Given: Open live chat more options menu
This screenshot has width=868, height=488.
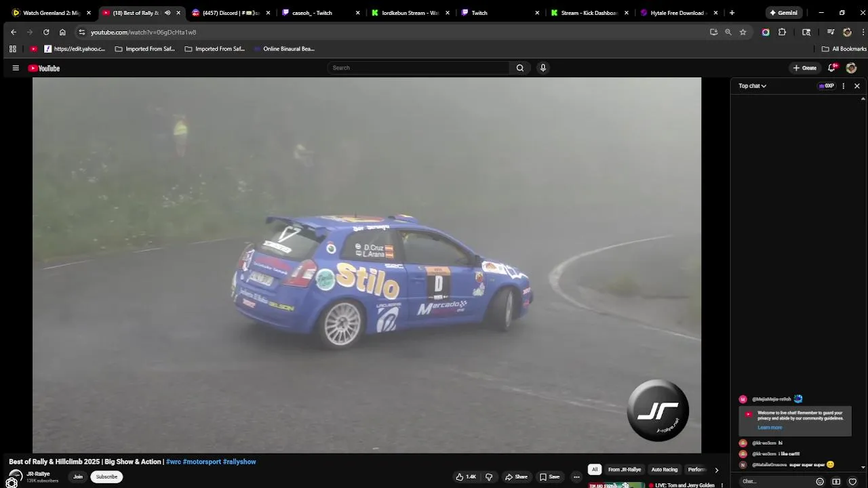Looking at the screenshot, I should click(844, 86).
